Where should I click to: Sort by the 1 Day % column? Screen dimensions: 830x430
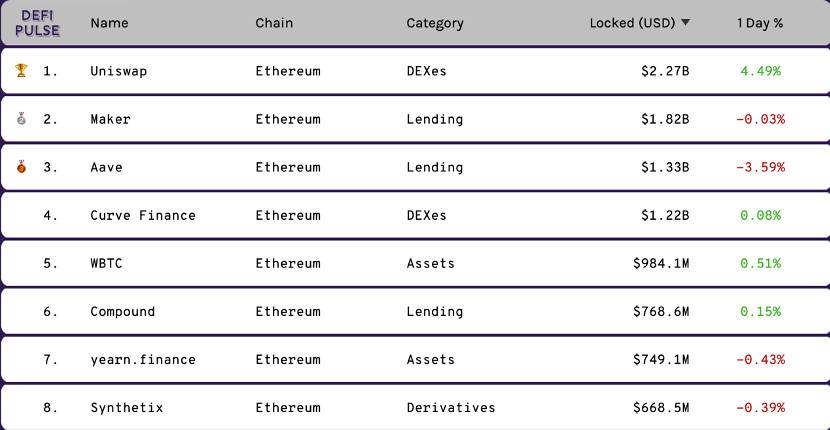(x=760, y=23)
